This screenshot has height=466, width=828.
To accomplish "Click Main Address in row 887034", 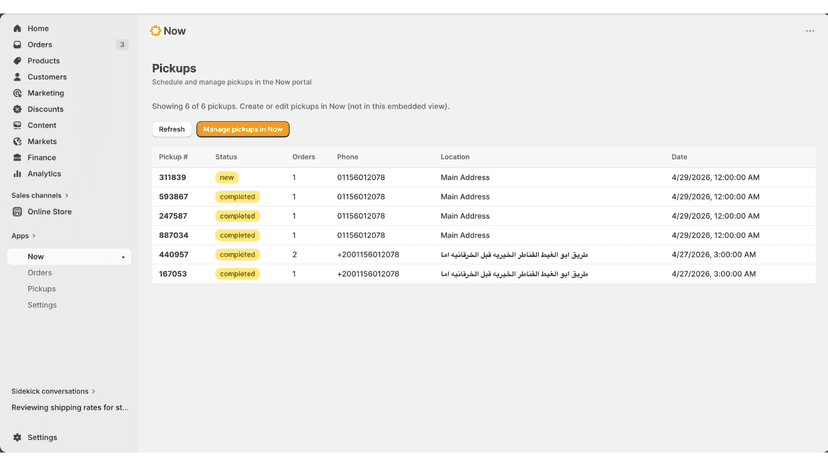I will point(465,235).
